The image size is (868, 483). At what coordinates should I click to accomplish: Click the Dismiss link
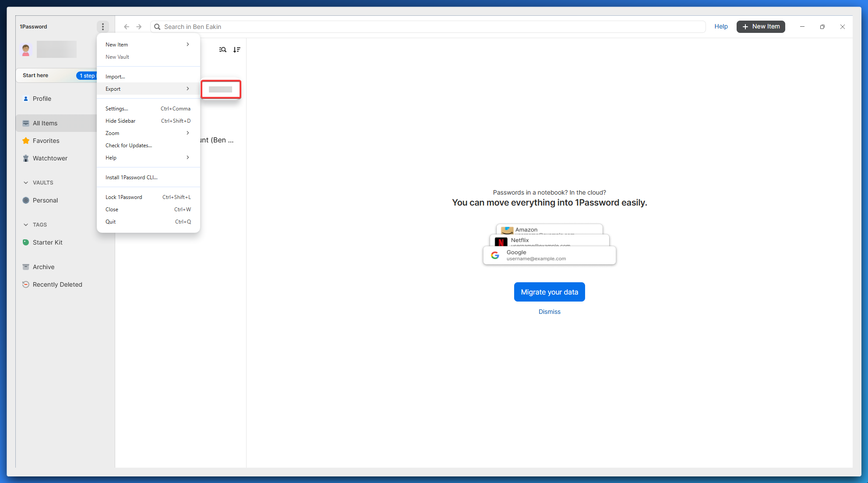(549, 312)
